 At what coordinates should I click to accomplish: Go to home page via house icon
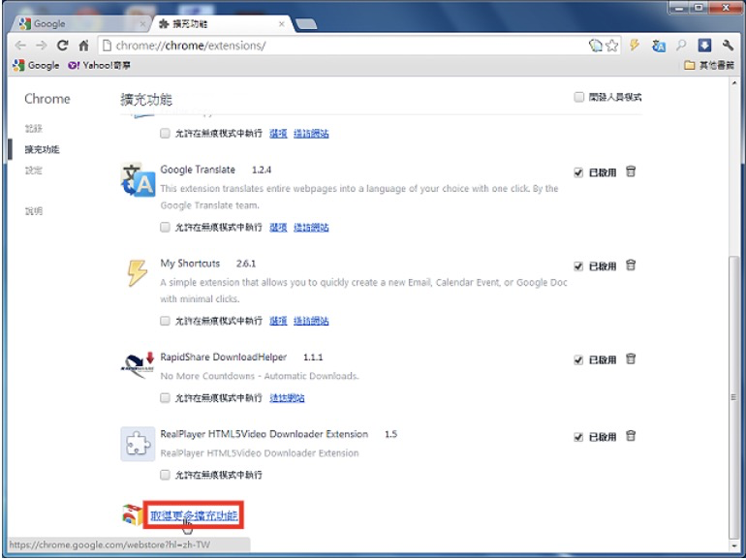pyautogui.click(x=83, y=46)
